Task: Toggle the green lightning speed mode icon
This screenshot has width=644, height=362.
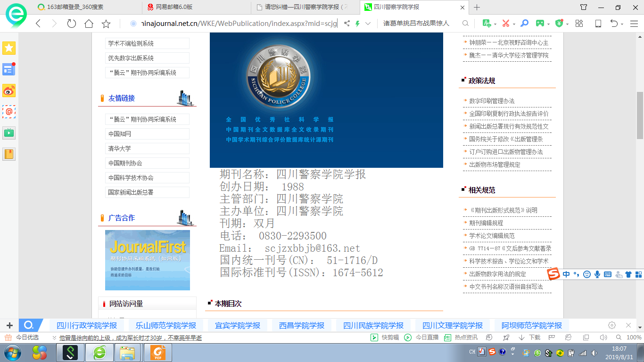Action: [357, 24]
